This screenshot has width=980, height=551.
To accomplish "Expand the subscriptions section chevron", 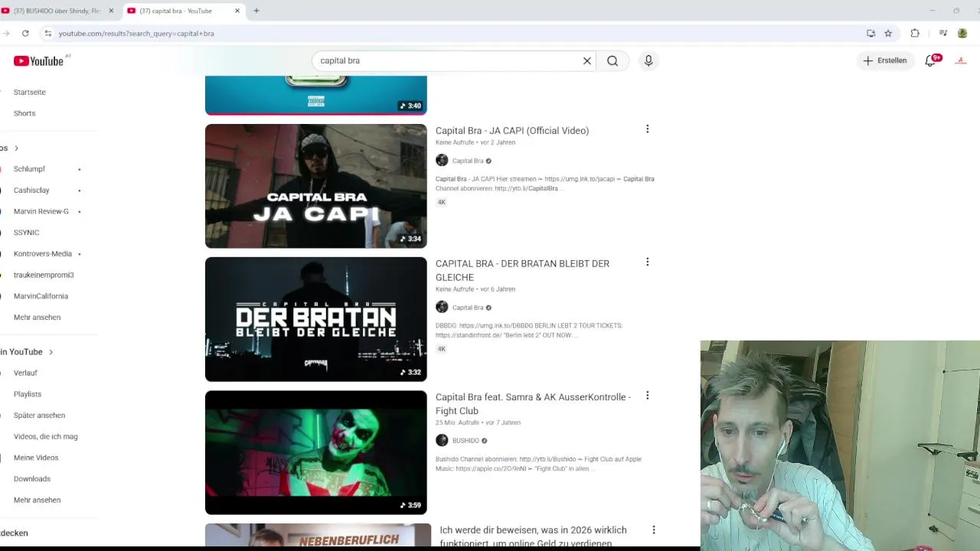I will 16,148.
